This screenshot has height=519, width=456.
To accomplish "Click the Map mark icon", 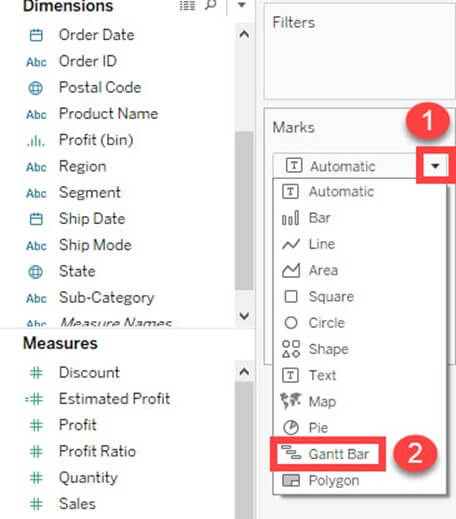I will (x=291, y=401).
